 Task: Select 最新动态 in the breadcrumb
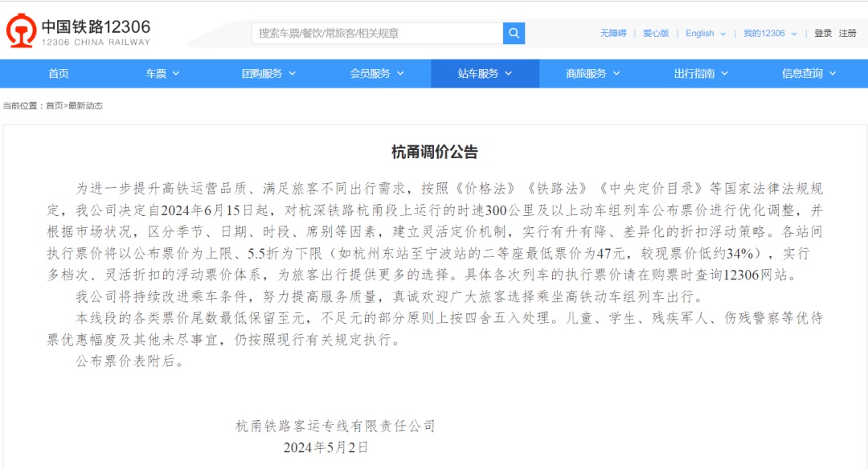pyautogui.click(x=88, y=105)
